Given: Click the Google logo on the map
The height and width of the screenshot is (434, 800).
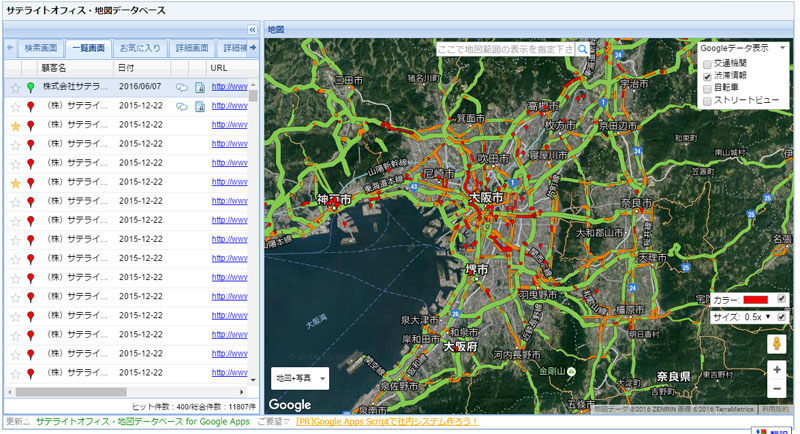Looking at the screenshot, I should click(289, 405).
